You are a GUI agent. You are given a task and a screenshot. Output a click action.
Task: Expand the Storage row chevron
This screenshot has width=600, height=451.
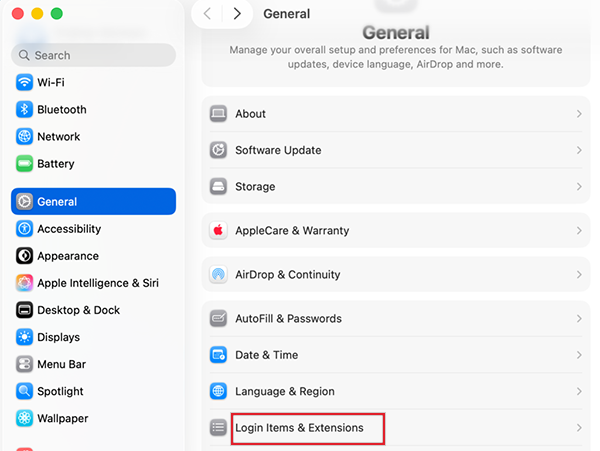coord(579,186)
